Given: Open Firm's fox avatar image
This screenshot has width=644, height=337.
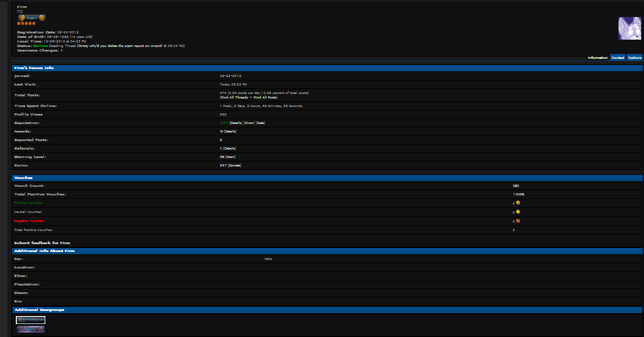Looking at the screenshot, I should pyautogui.click(x=630, y=28).
